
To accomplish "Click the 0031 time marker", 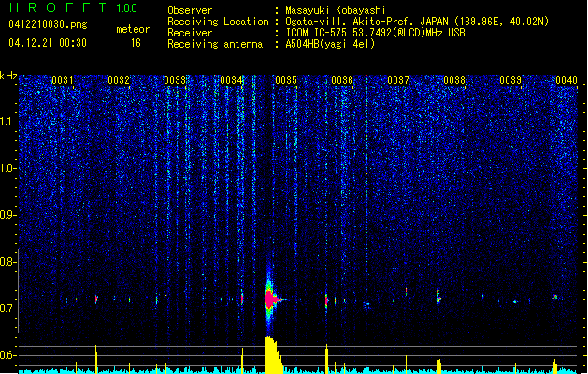I will coord(63,80).
